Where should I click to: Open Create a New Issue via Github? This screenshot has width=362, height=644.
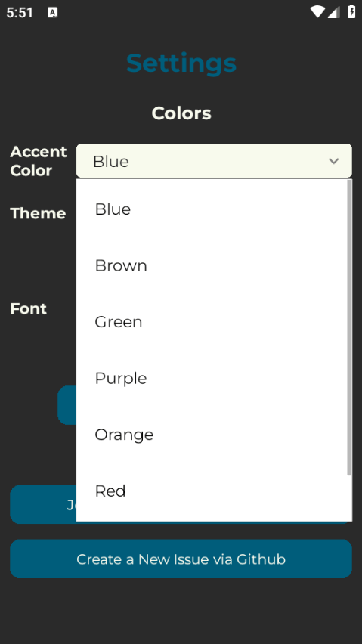(181, 559)
